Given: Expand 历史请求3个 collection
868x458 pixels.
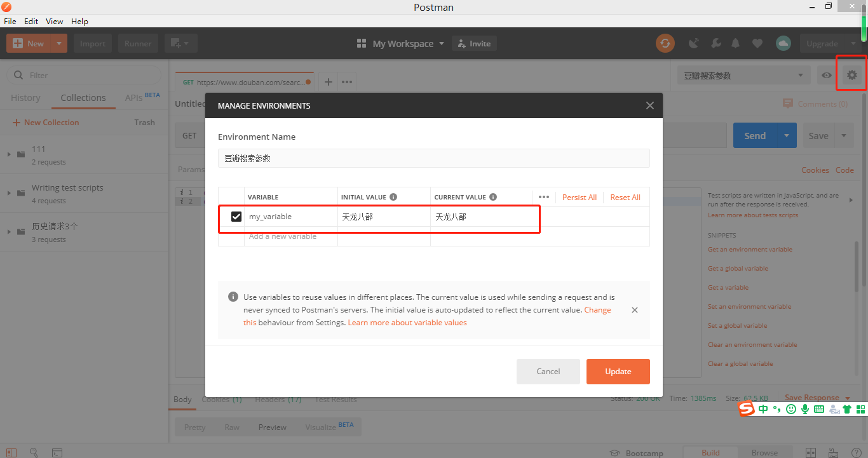Looking at the screenshot, I should click(9, 232).
